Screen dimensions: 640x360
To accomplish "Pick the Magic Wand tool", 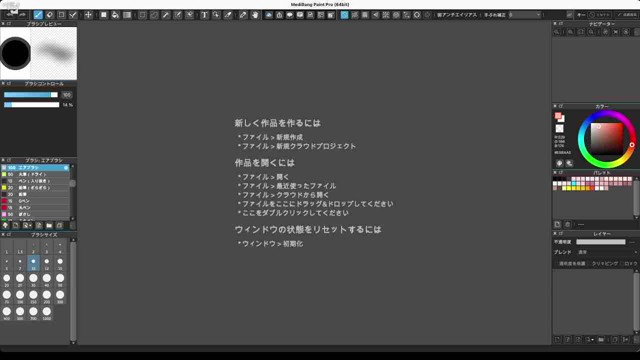I will pos(166,15).
